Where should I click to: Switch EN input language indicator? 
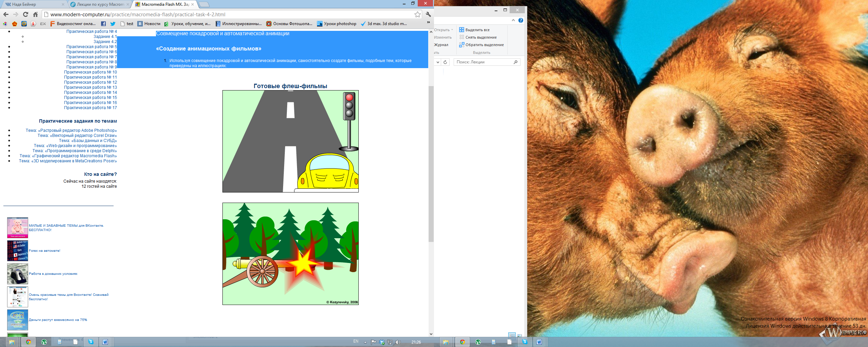click(356, 342)
